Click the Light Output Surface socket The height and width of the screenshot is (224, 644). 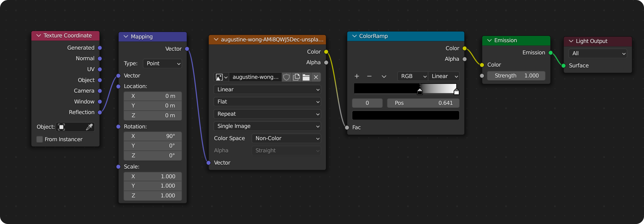(563, 66)
